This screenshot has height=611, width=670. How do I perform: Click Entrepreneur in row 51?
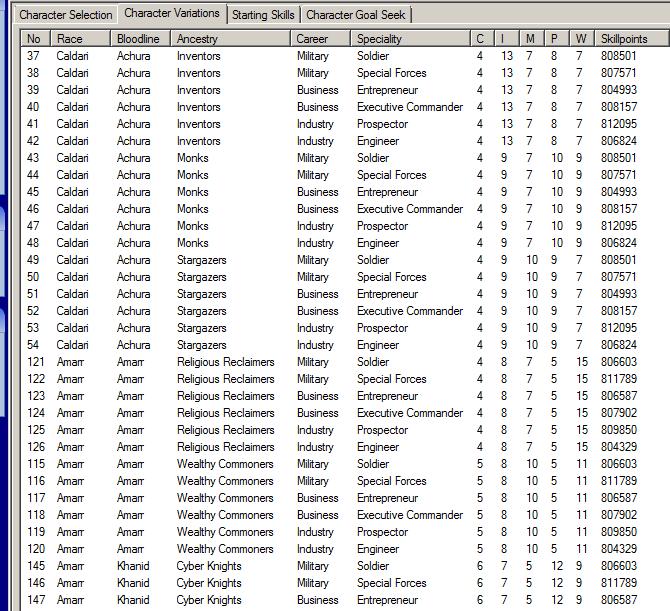[x=388, y=294]
